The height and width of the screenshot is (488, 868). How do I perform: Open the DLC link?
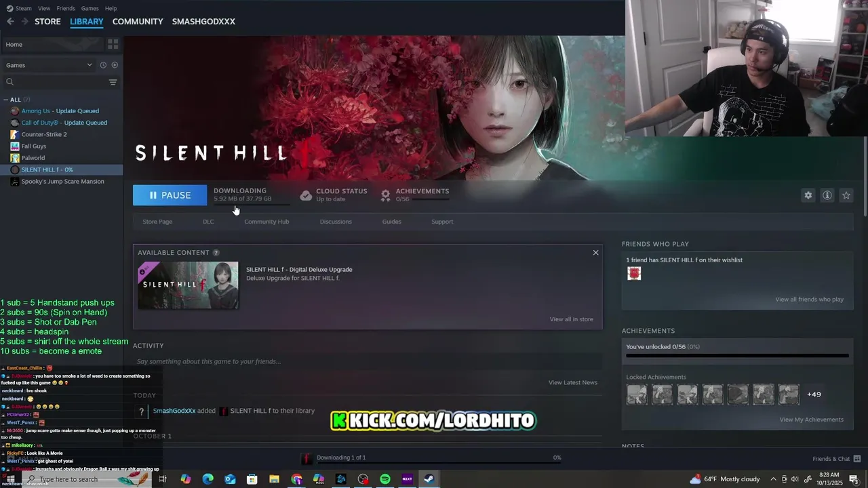[x=208, y=222]
